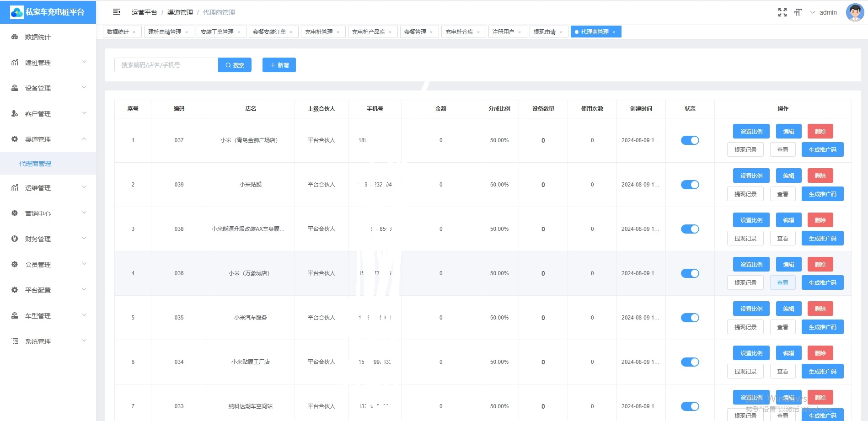Viewport: 868px width, 421px height.
Task: Click 提现记录 for 小米汽车服务
Action: (x=745, y=327)
